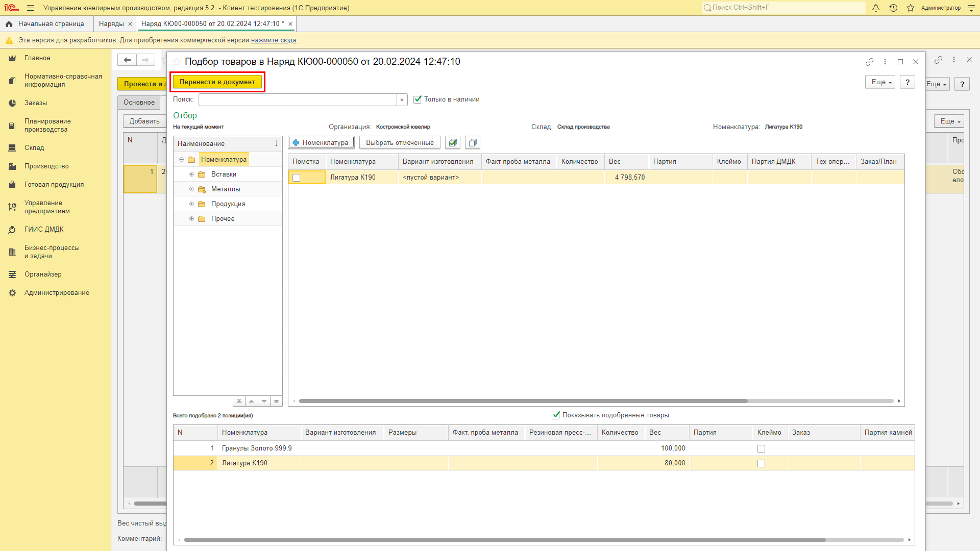Go back with the left arrow button

(127, 60)
